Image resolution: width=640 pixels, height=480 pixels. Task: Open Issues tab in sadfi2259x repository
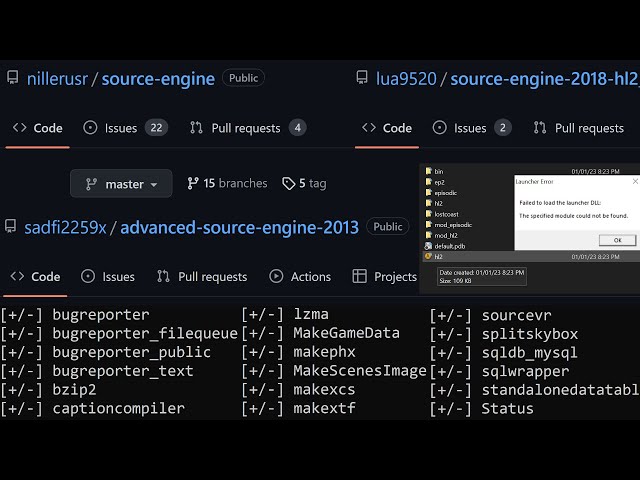click(108, 277)
